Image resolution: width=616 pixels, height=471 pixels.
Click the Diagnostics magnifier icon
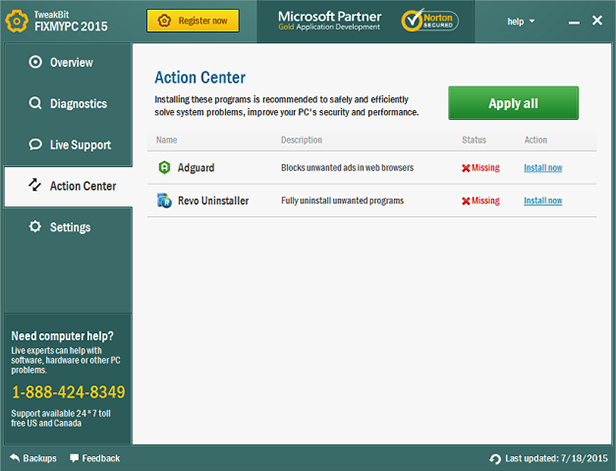[x=35, y=103]
